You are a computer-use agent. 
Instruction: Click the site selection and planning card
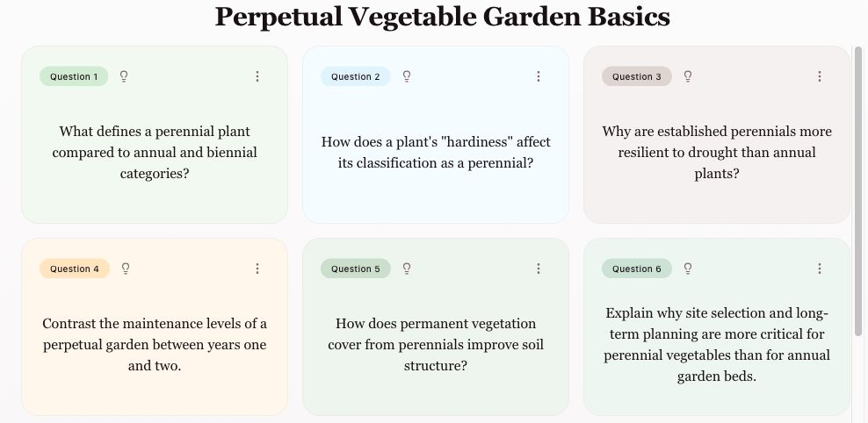pyautogui.click(x=717, y=344)
